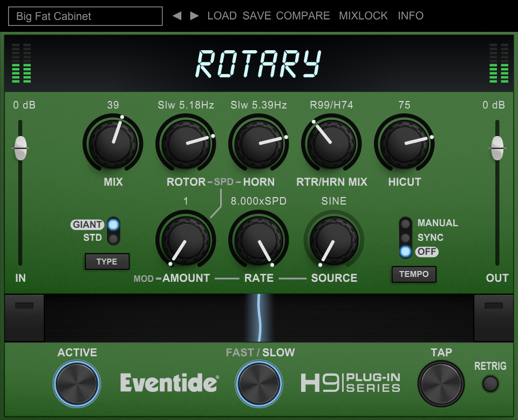The width and height of the screenshot is (518, 420).
Task: Click the H9 Plug-In Series logo
Action: point(351,383)
